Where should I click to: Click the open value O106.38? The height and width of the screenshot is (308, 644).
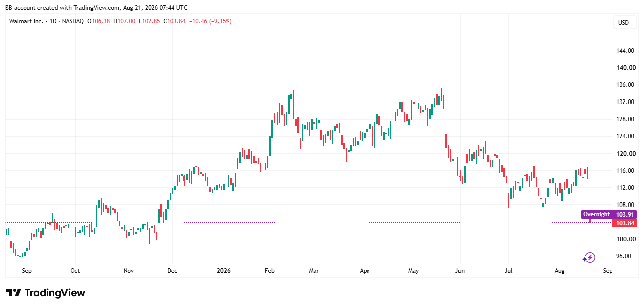click(x=99, y=21)
